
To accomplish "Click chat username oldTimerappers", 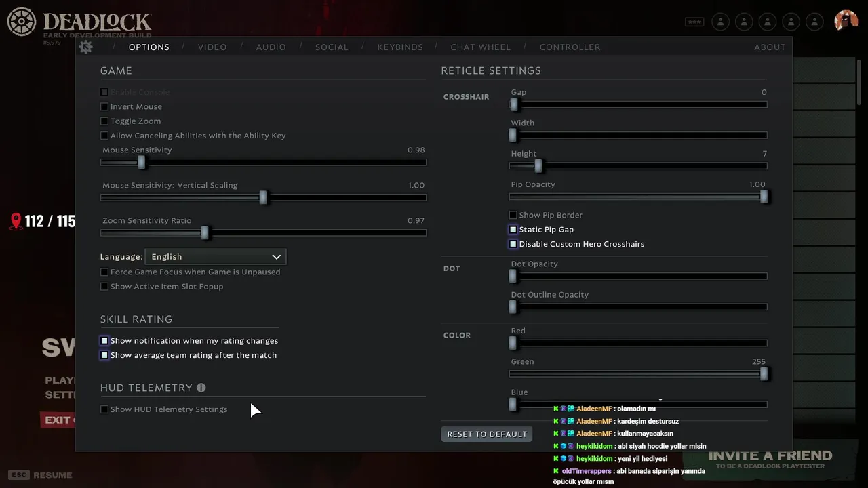I will (587, 471).
